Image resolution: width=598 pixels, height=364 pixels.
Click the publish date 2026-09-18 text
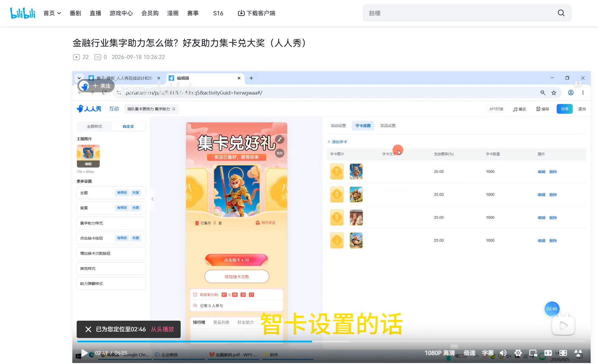138,57
